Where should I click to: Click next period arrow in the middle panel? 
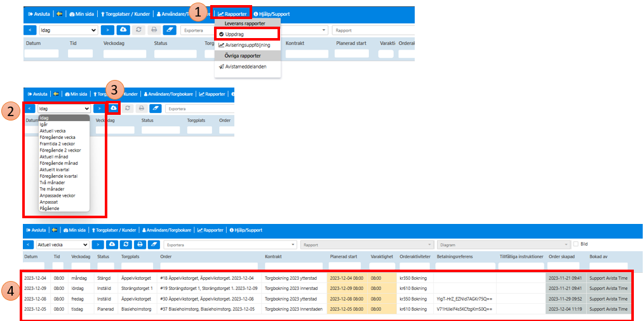tap(99, 108)
